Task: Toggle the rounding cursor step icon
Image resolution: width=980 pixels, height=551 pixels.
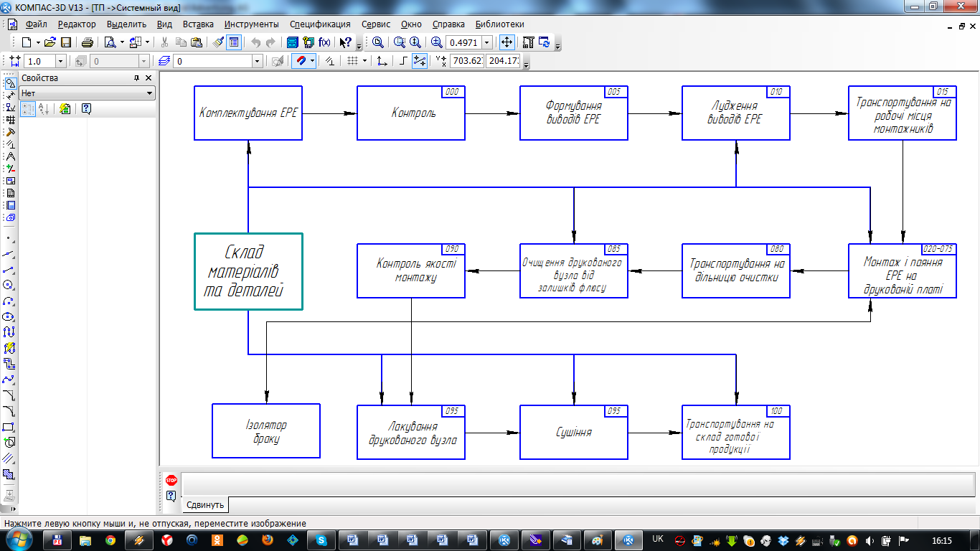Action: click(x=420, y=62)
